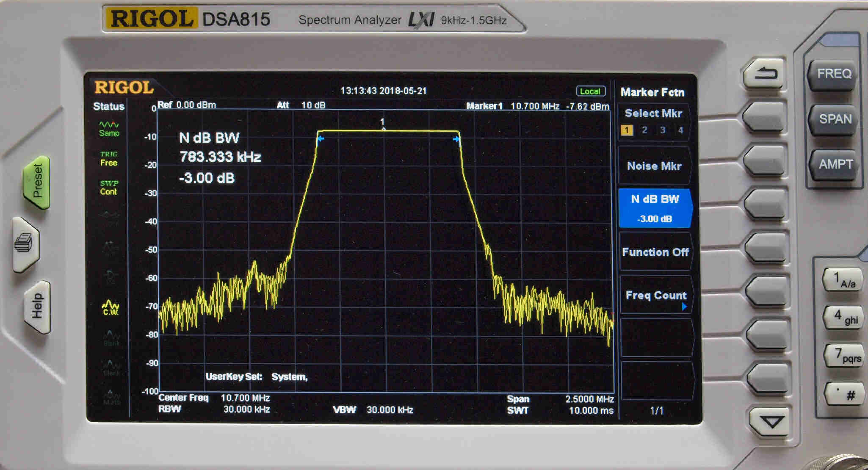Expand the Freq Count submenu
The image size is (868, 470).
[655, 296]
